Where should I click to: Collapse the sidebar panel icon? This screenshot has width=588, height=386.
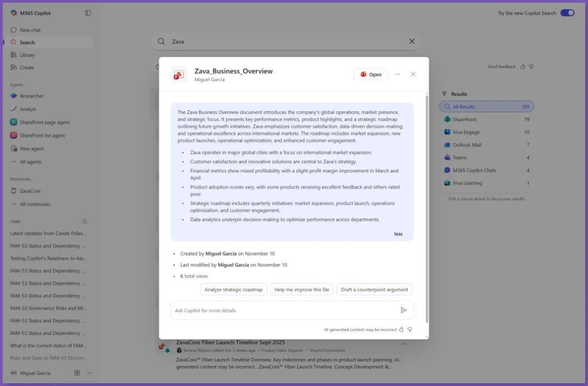88,13
